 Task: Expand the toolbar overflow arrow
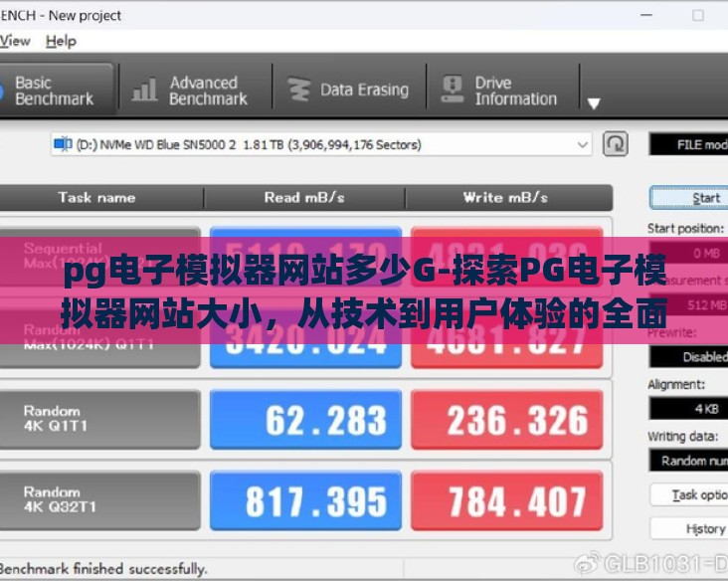click(x=594, y=103)
